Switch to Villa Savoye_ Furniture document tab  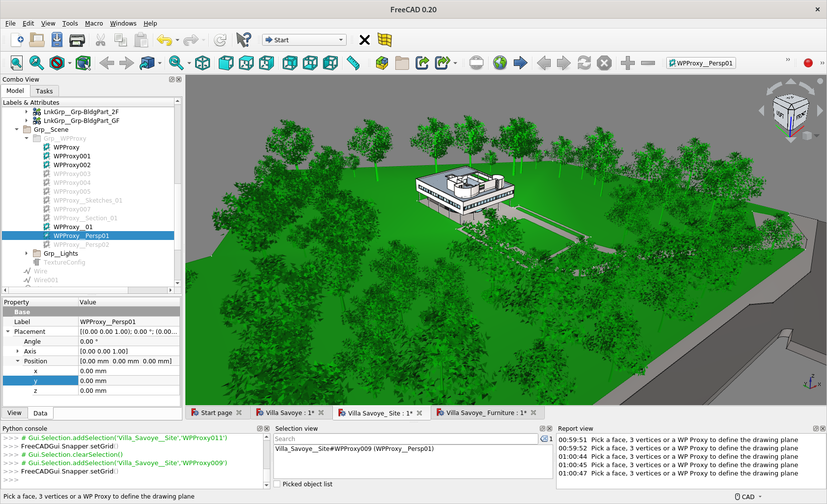(486, 413)
